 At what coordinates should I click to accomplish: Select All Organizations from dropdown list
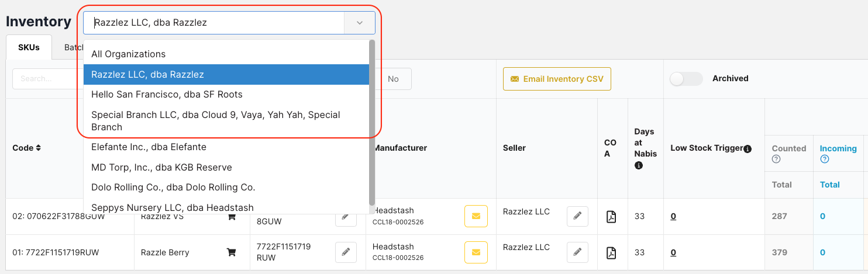tap(129, 54)
